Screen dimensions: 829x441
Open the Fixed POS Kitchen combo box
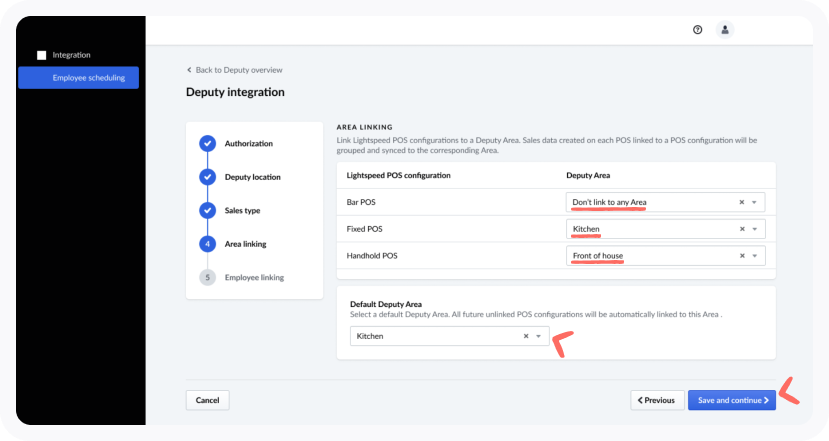(665, 229)
